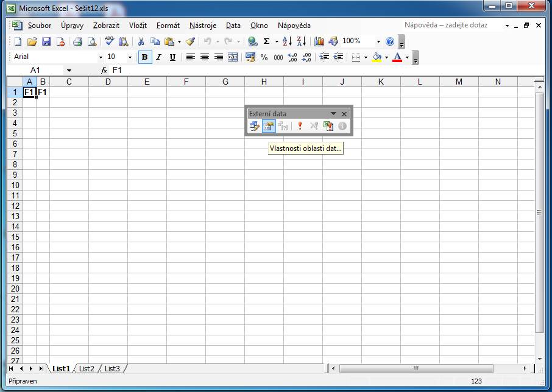Open the Úpravy menu

[x=72, y=26]
